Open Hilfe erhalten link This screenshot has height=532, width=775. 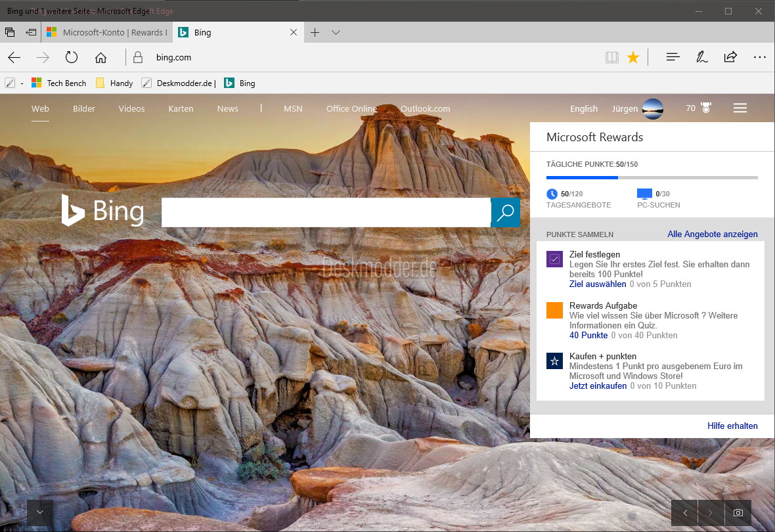pyautogui.click(x=732, y=426)
